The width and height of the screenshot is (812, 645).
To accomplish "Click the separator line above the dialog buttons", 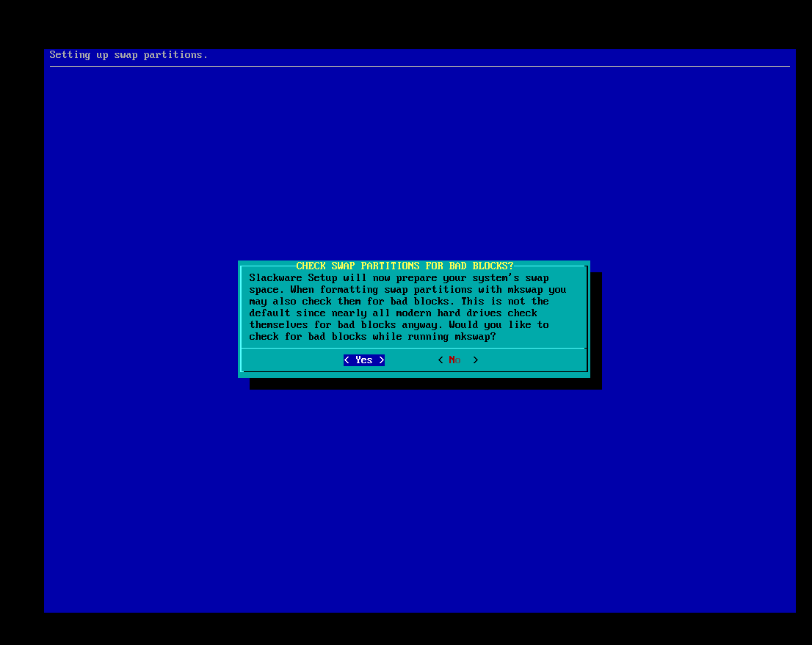I will pyautogui.click(x=413, y=349).
